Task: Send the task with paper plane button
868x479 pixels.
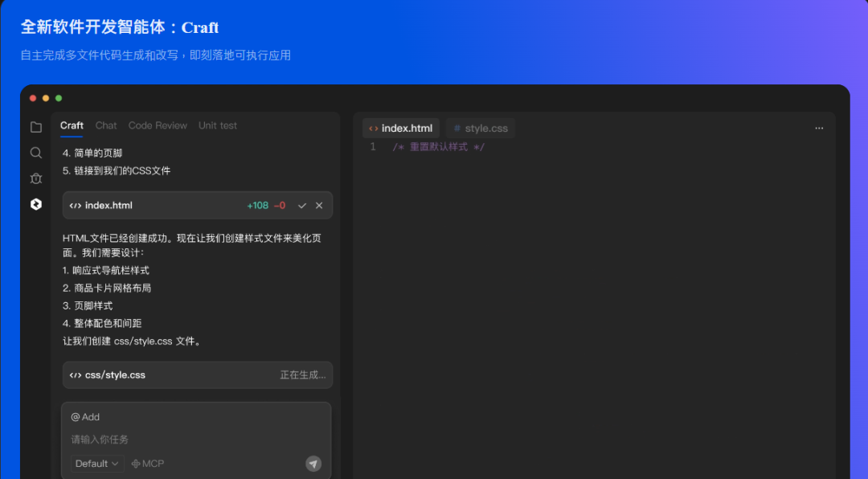Action: [313, 464]
